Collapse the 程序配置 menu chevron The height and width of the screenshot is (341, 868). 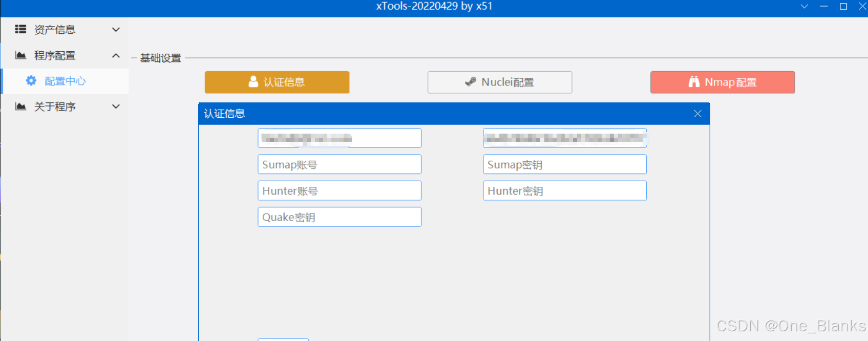pyautogui.click(x=116, y=55)
